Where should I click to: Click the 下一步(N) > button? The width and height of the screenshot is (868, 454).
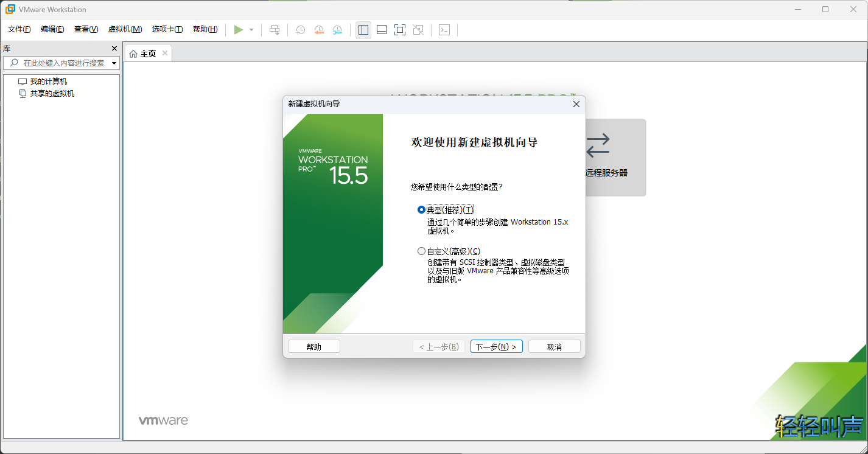497,346
